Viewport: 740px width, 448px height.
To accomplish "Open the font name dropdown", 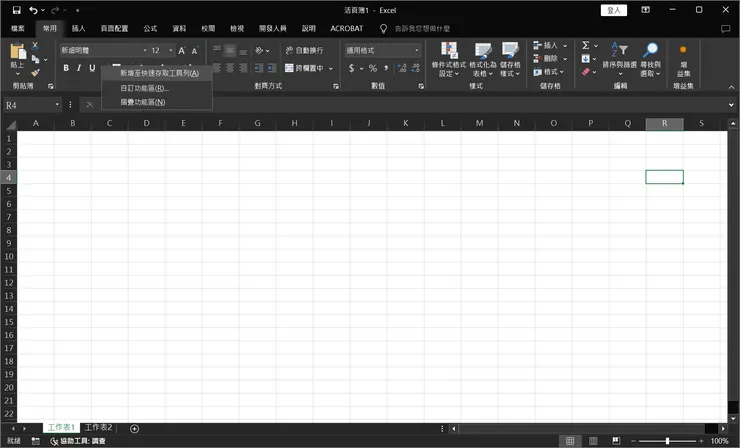I will pyautogui.click(x=145, y=51).
